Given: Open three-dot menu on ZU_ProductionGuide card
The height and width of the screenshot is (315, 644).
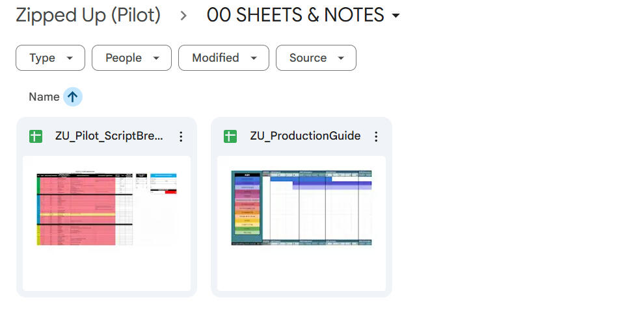Looking at the screenshot, I should (375, 136).
